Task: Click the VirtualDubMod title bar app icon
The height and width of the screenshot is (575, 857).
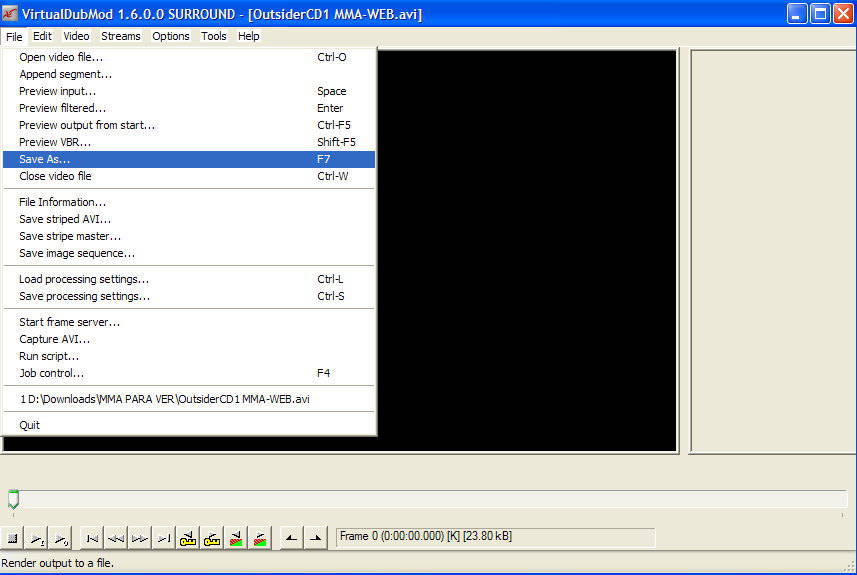Action: [x=10, y=14]
